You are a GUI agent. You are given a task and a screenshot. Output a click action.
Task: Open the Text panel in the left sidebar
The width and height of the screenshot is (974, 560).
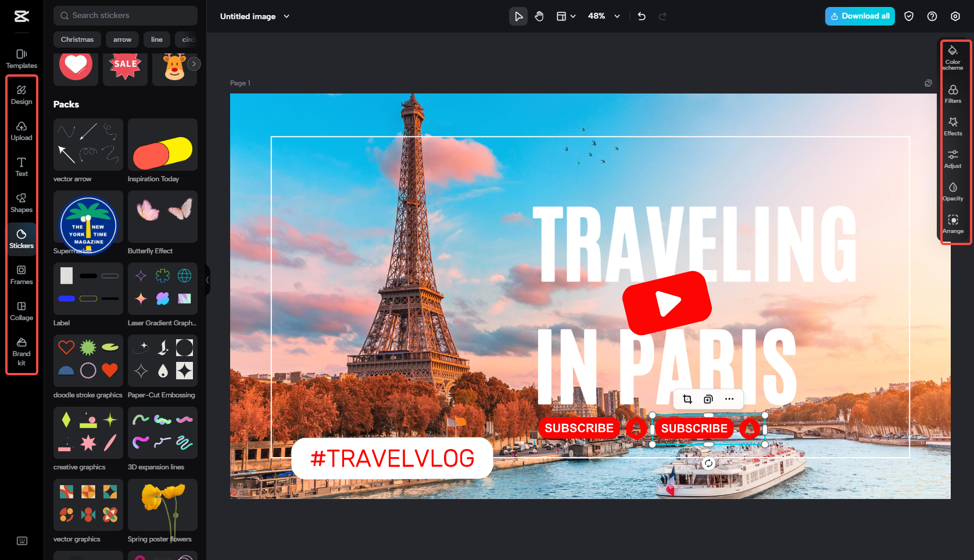click(22, 167)
